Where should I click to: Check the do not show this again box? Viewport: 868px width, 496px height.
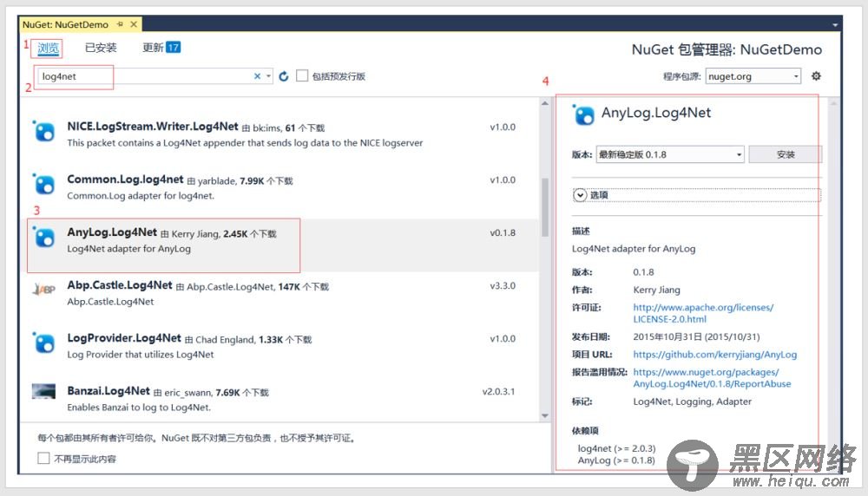43,458
